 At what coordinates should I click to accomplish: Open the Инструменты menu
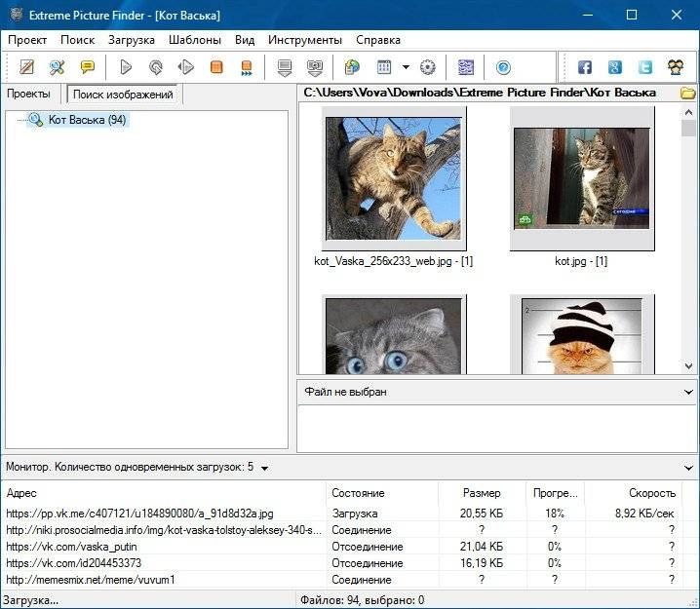coord(305,40)
